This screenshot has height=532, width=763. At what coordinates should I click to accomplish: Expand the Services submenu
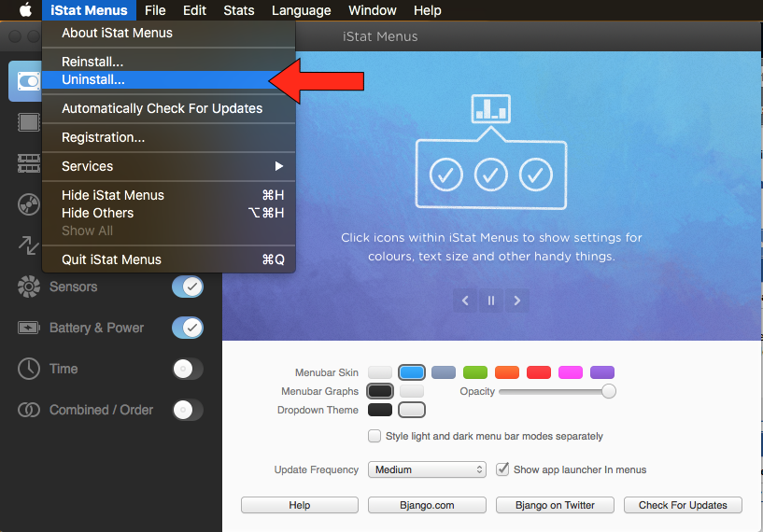pos(169,166)
